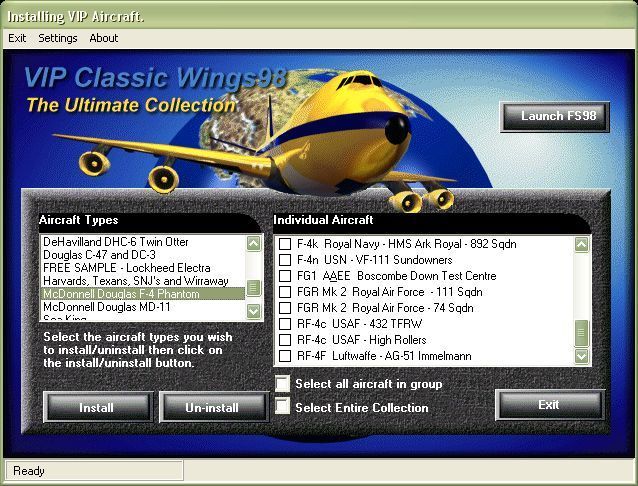Select McDonnell Douglas F-4 Phantom row
Viewport: 638px width, 486px height.
pyautogui.click(x=143, y=294)
